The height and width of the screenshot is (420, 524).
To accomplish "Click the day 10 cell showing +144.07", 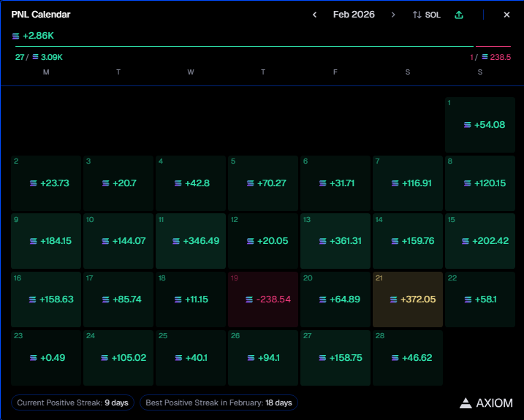I will tap(118, 241).
